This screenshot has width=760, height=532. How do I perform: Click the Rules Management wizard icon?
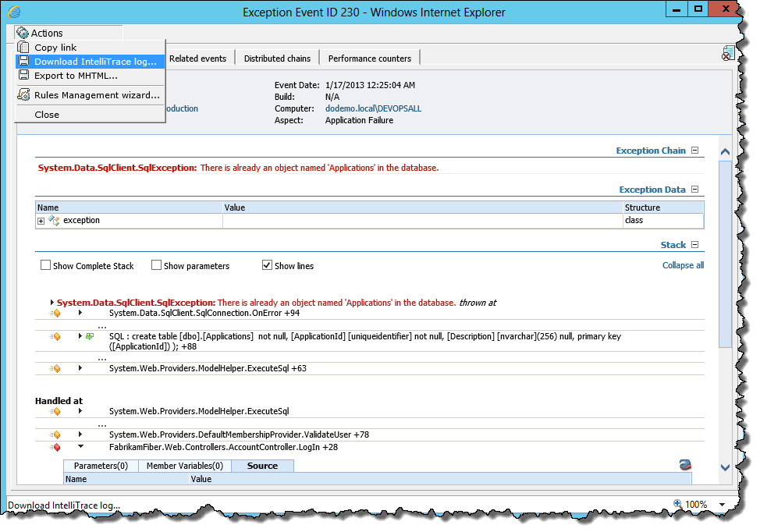(x=23, y=95)
